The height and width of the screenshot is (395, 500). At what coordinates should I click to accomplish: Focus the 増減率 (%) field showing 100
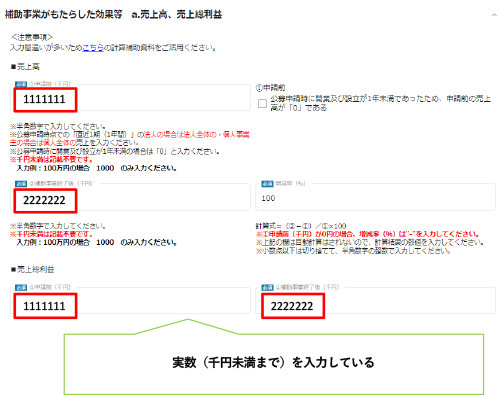375,197
